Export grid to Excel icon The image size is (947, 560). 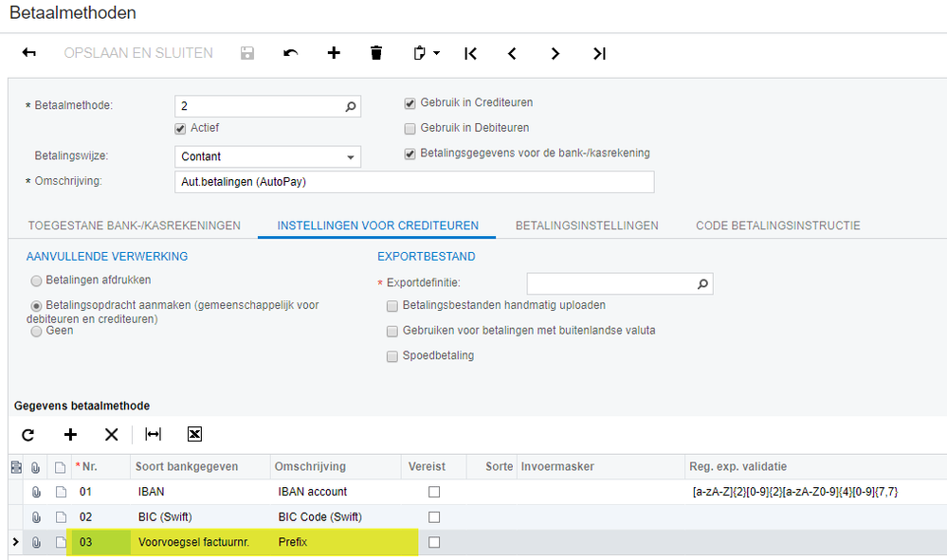pyautogui.click(x=194, y=434)
